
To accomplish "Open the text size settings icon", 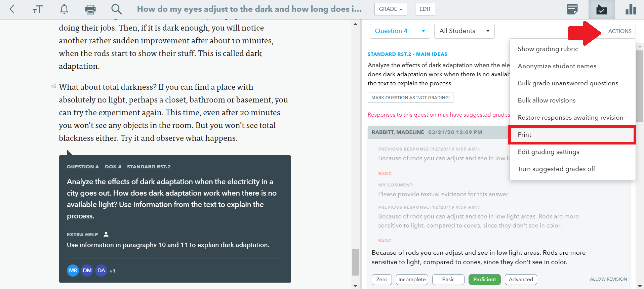I will pos(38,9).
